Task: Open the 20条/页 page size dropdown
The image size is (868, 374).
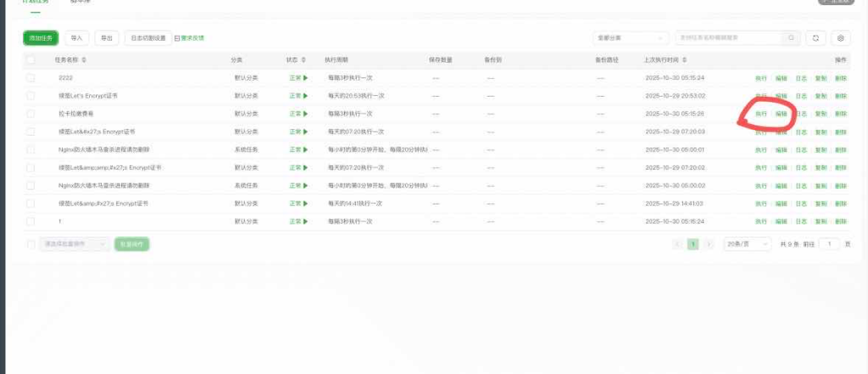Action: pyautogui.click(x=748, y=244)
